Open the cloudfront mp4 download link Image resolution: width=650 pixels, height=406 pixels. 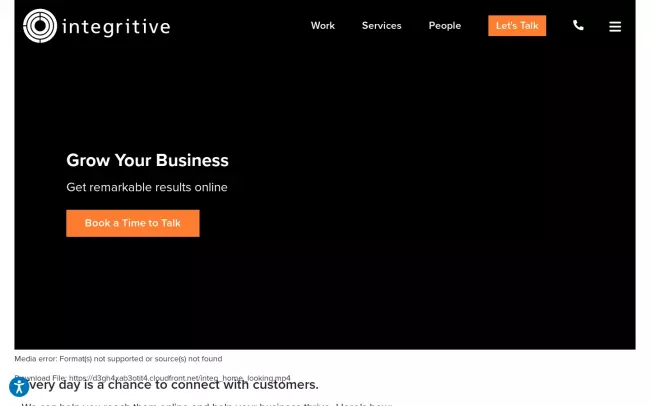coord(179,378)
